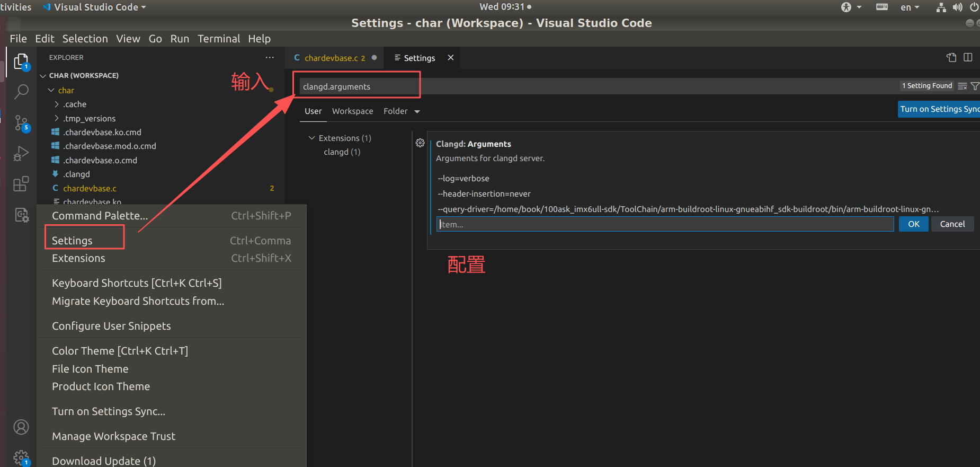Open the Edit menu
Screen dimensions: 980x467
(x=44, y=39)
